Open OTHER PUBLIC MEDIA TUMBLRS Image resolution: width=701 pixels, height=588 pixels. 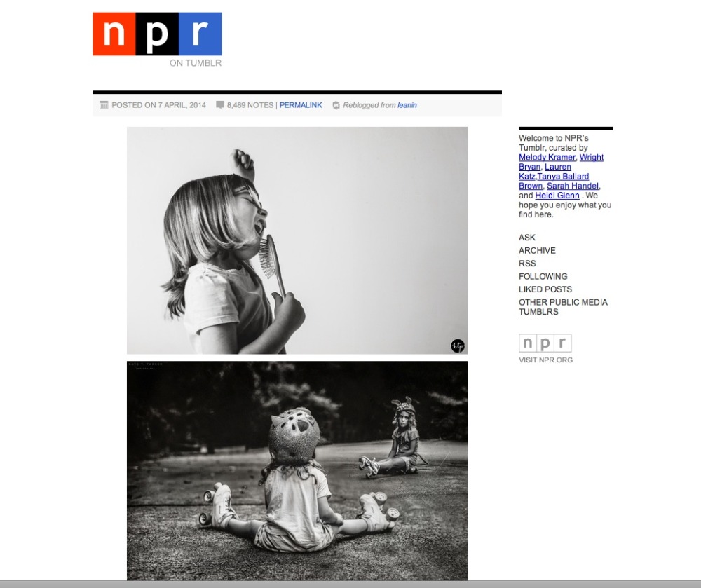tap(563, 307)
